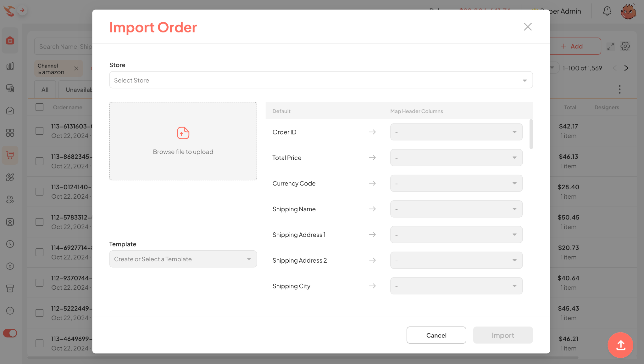This screenshot has height=364, width=644.
Task: Expand the Currency Code map header dropdown
Action: click(x=514, y=183)
